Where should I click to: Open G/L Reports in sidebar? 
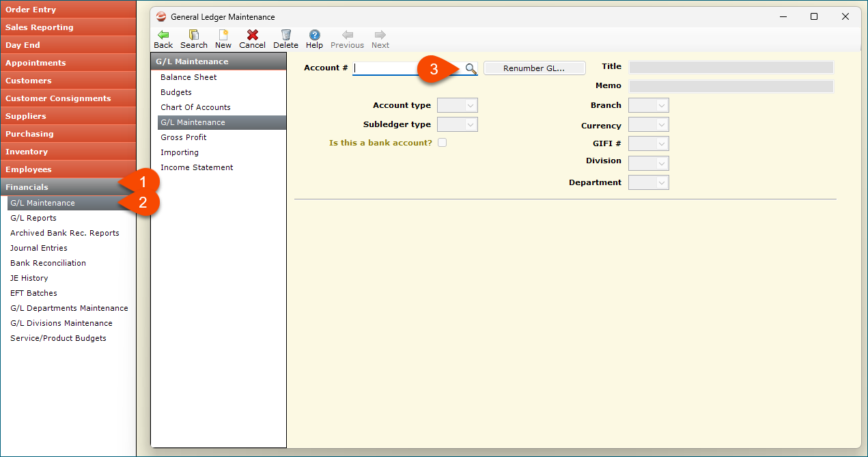tap(33, 218)
